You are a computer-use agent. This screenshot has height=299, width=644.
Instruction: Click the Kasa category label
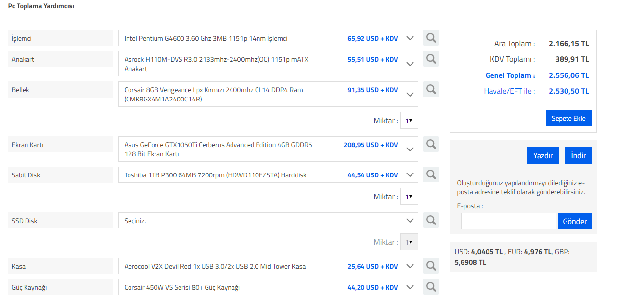pos(61,266)
